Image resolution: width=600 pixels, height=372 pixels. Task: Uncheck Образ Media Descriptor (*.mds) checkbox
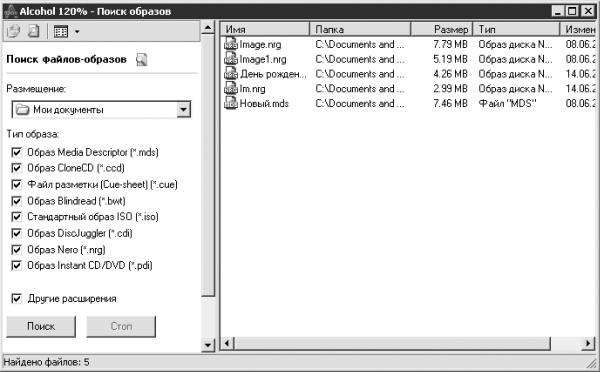tap(16, 152)
